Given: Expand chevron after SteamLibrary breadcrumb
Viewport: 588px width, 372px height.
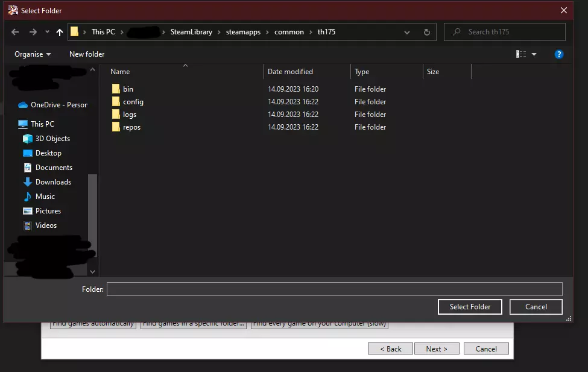Looking at the screenshot, I should click(219, 32).
